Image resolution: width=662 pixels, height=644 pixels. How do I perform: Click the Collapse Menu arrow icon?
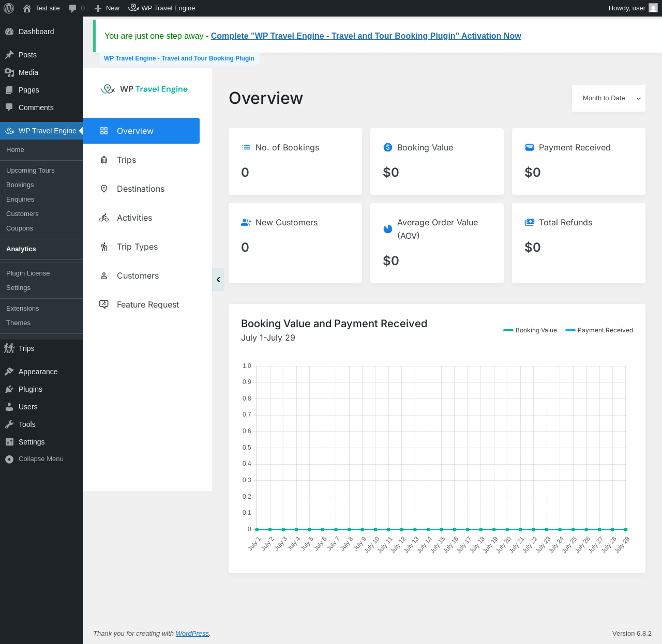tap(9, 459)
